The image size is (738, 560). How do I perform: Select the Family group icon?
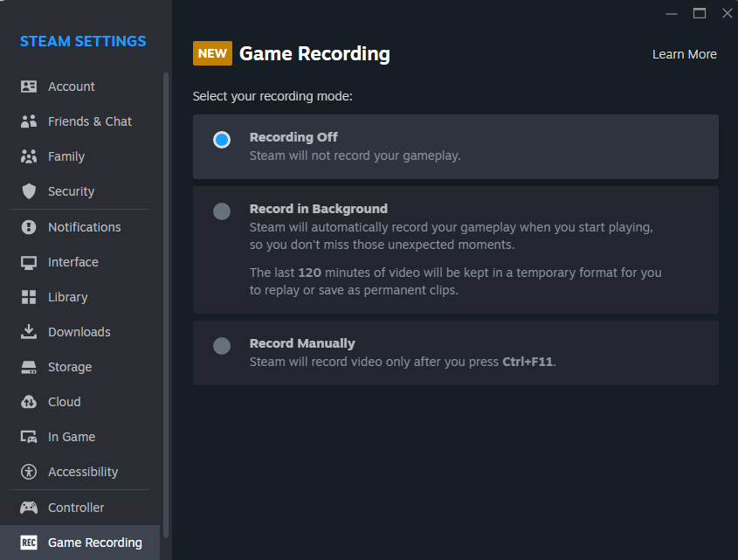tap(29, 156)
